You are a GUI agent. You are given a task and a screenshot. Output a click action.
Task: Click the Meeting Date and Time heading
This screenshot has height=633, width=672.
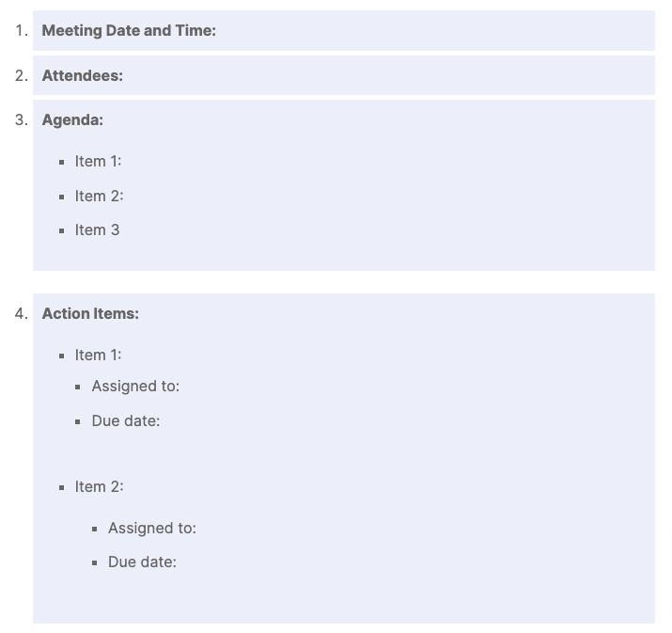pos(129,30)
